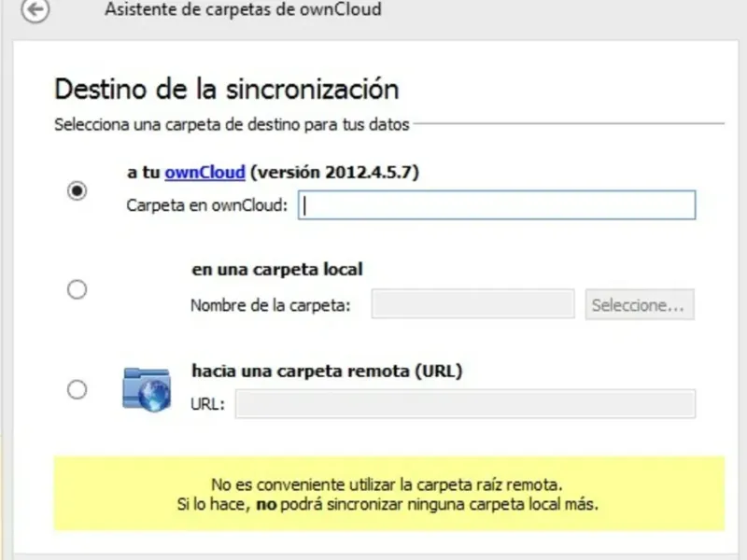Click the URL input field
747x560 pixels.
[x=465, y=404]
